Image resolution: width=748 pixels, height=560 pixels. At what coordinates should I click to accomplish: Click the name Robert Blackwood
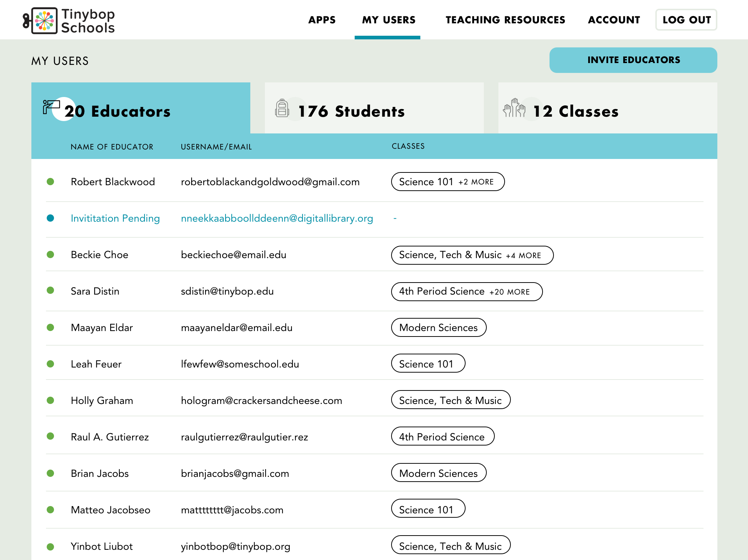[113, 182]
